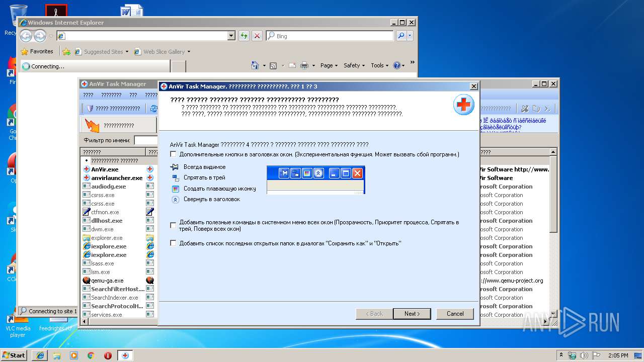This screenshot has width=644, height=362.
Task: Click AnVir process list vertical scrollbar
Action: (554, 233)
